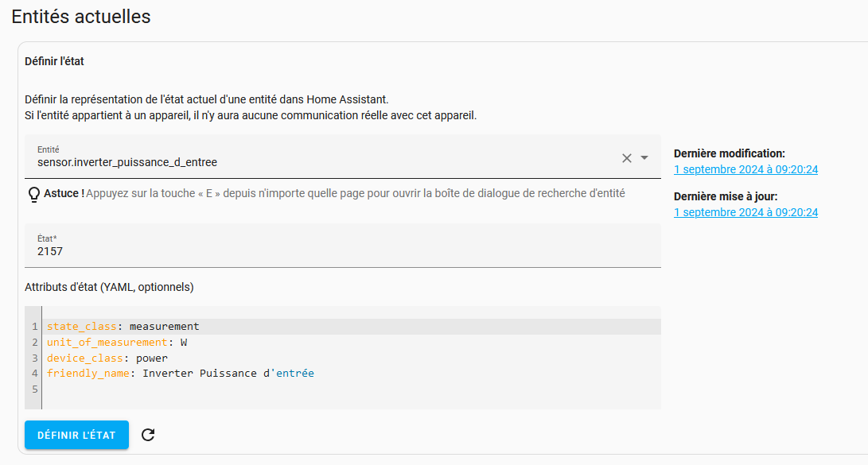Screen dimensions: 868x465
Task: Click the Attributs d'état (YAML, optionnels) label
Action: pos(109,288)
